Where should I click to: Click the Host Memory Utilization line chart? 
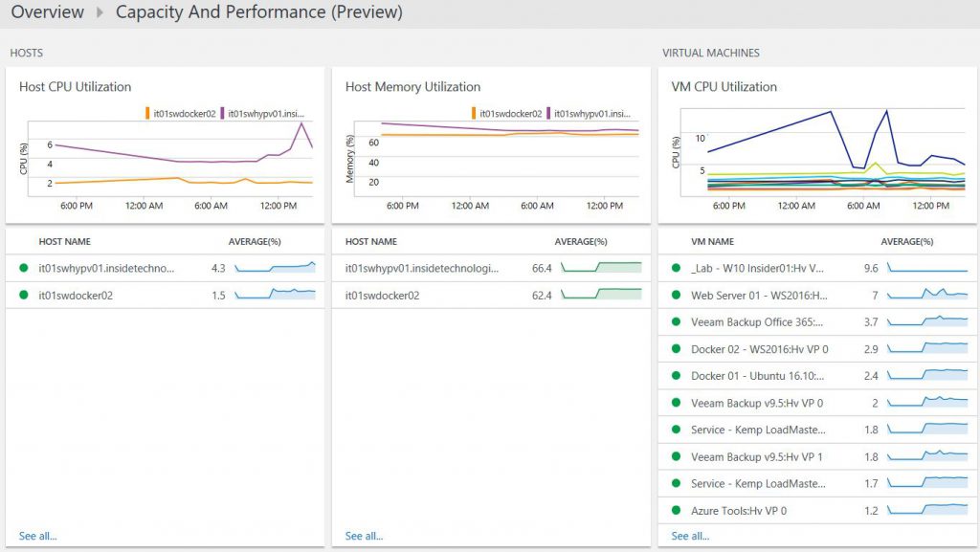[497, 159]
